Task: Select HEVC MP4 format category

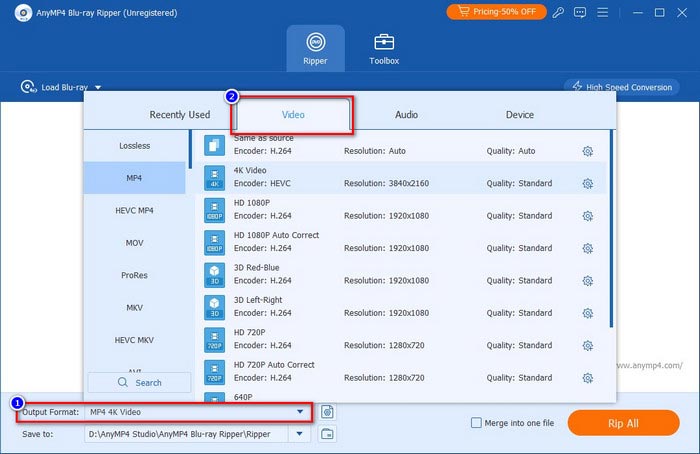Action: pyautogui.click(x=134, y=210)
